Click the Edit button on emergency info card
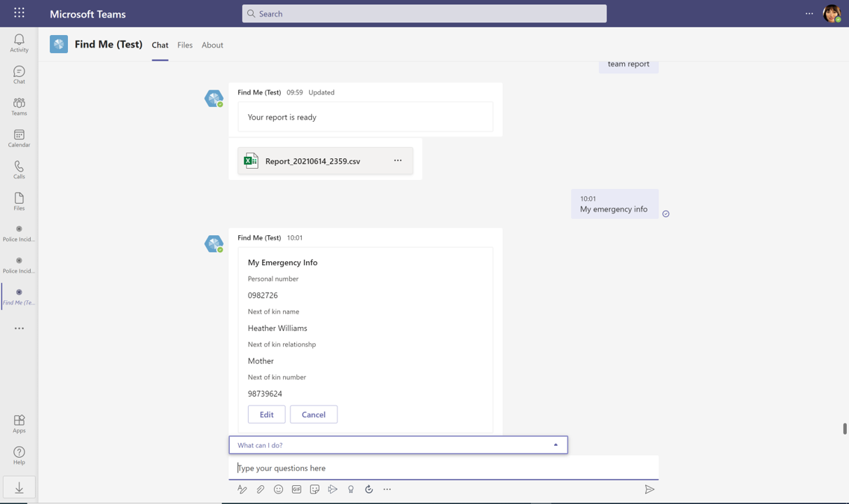This screenshot has height=504, width=849. [x=266, y=414]
